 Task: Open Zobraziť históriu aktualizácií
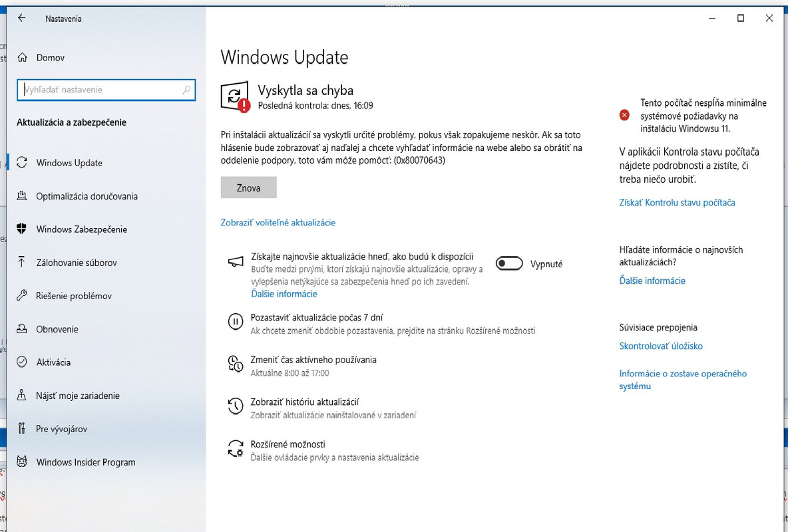[305, 402]
